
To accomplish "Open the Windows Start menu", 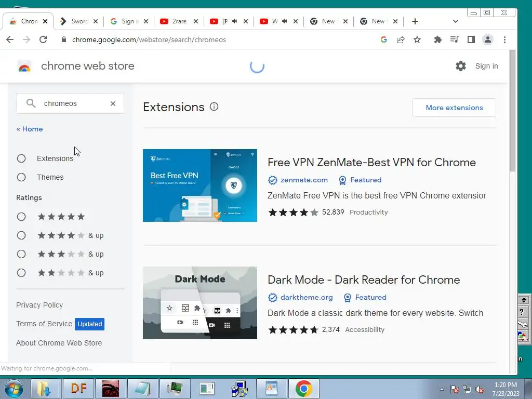I will [x=14, y=389].
